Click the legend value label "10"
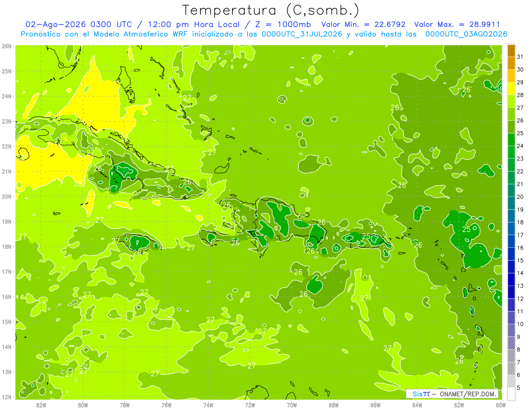The height and width of the screenshot is (411, 532). [520, 324]
